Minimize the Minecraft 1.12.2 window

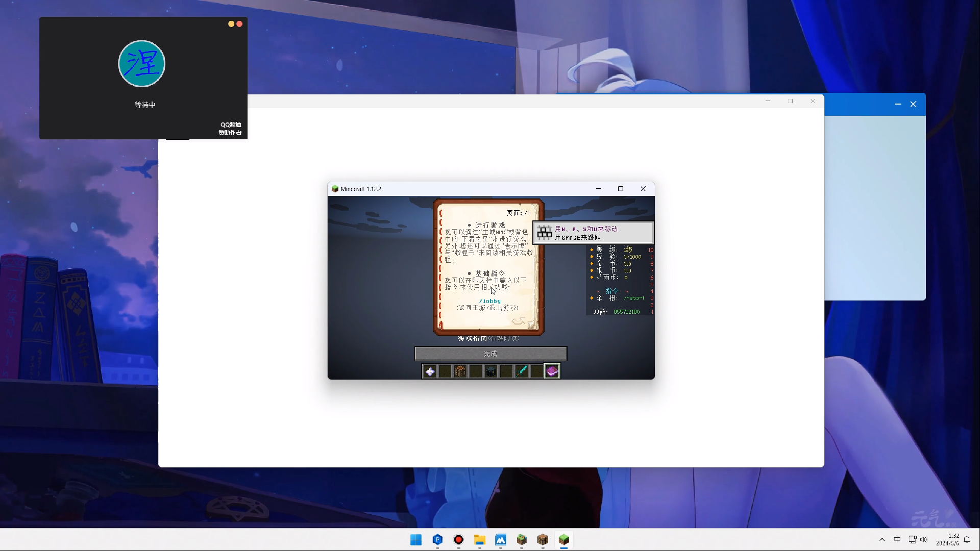[x=598, y=189]
